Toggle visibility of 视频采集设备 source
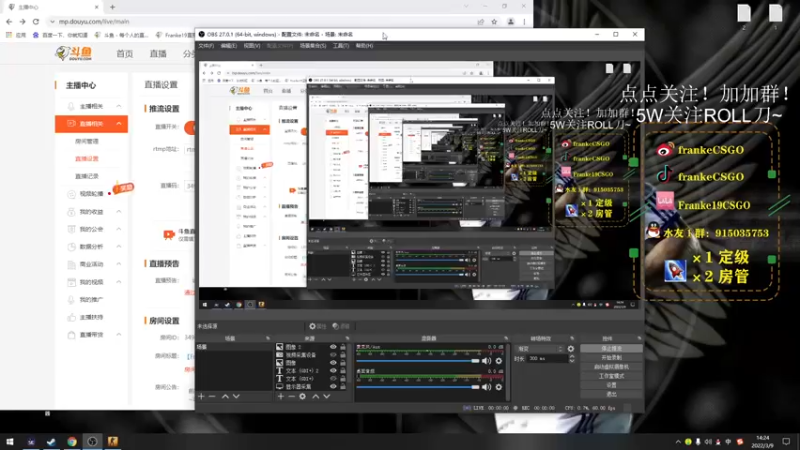The image size is (800, 450). pos(333,355)
